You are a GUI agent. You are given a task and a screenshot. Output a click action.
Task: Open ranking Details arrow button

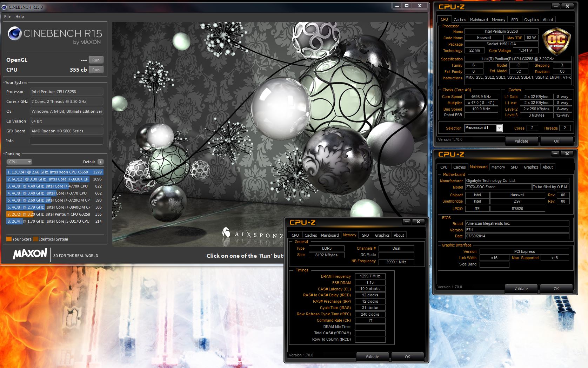pos(101,162)
